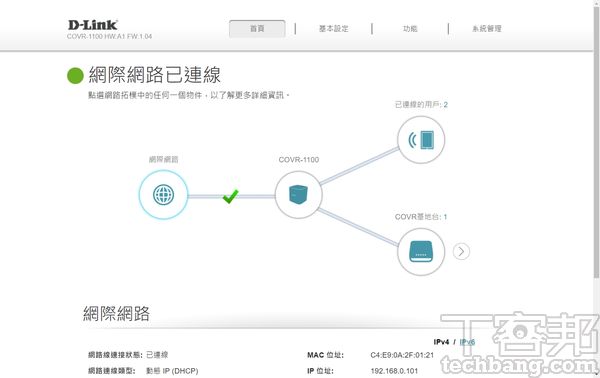The width and height of the screenshot is (600, 378).
Task: Click the IP address 192.168.0.101
Action: tap(394, 371)
